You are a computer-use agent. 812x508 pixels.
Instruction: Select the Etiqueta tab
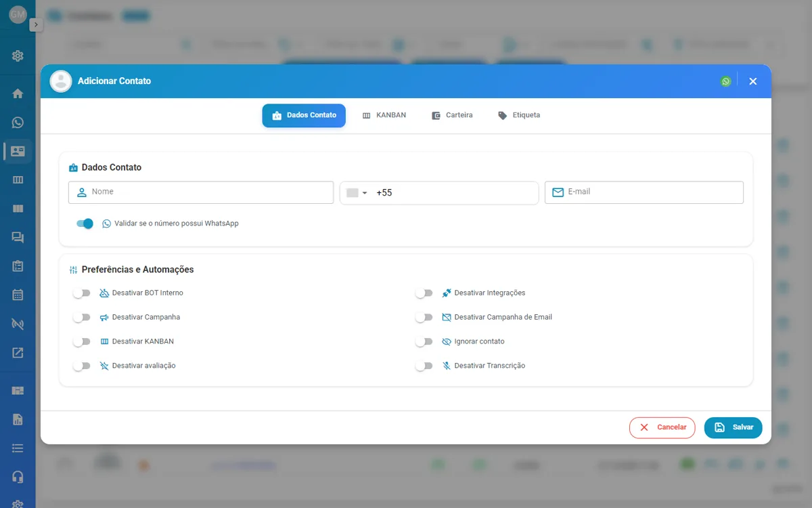[x=519, y=115]
